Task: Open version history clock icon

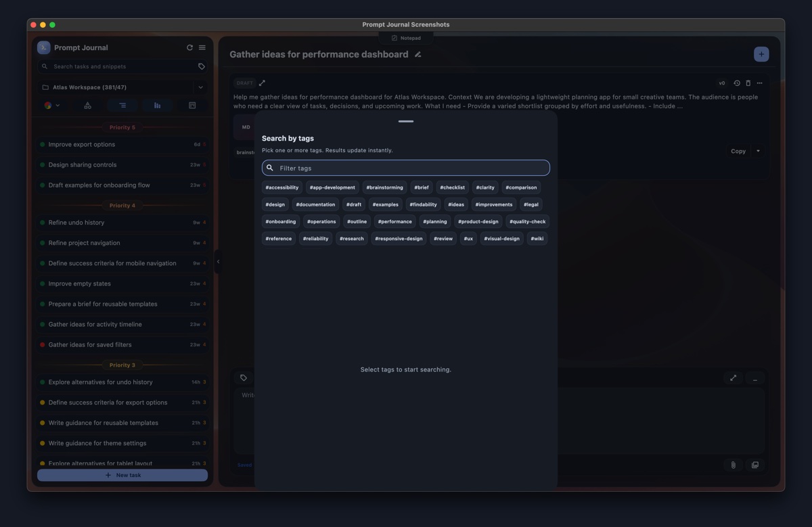Action: (737, 83)
